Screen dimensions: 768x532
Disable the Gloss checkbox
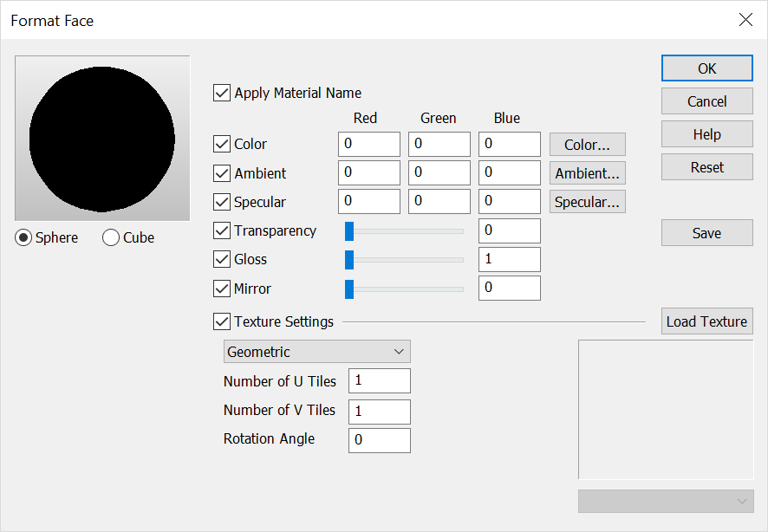pyautogui.click(x=222, y=259)
